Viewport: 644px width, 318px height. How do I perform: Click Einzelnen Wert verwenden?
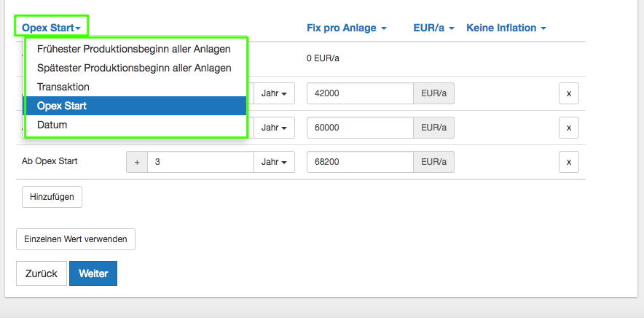click(76, 239)
